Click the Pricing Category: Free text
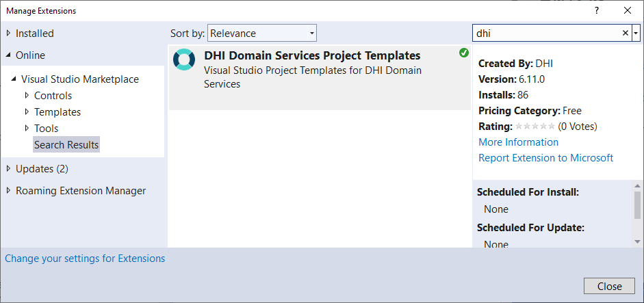The height and width of the screenshot is (303, 644). click(530, 110)
